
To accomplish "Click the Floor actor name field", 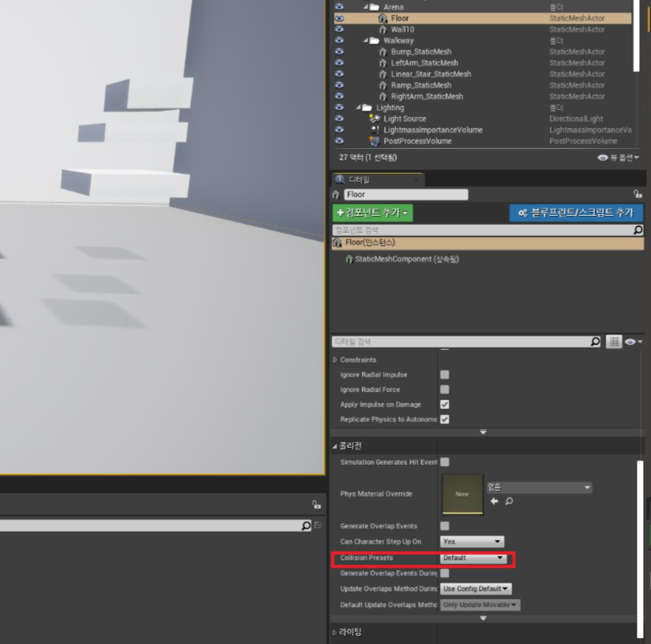I will click(406, 194).
